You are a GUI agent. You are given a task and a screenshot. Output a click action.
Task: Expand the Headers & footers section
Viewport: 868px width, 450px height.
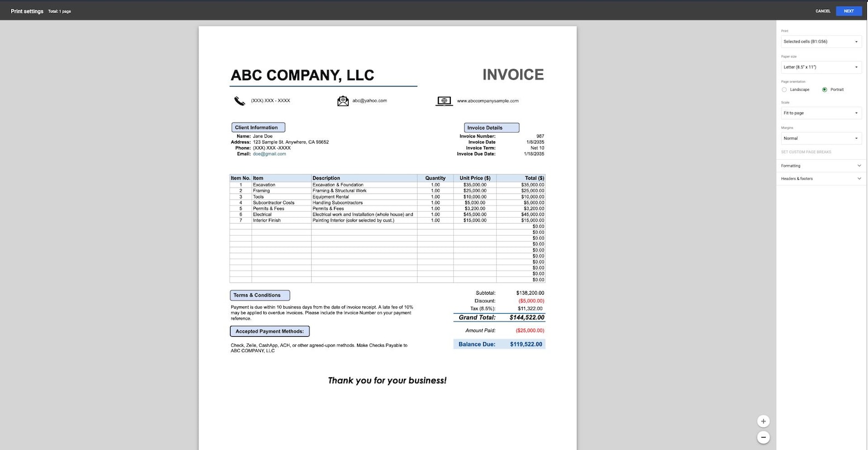click(x=821, y=179)
